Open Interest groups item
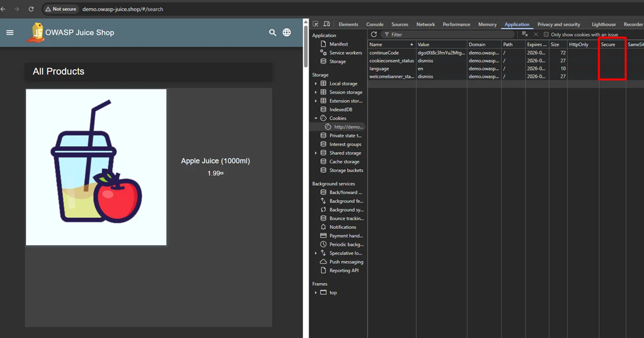 [x=345, y=144]
